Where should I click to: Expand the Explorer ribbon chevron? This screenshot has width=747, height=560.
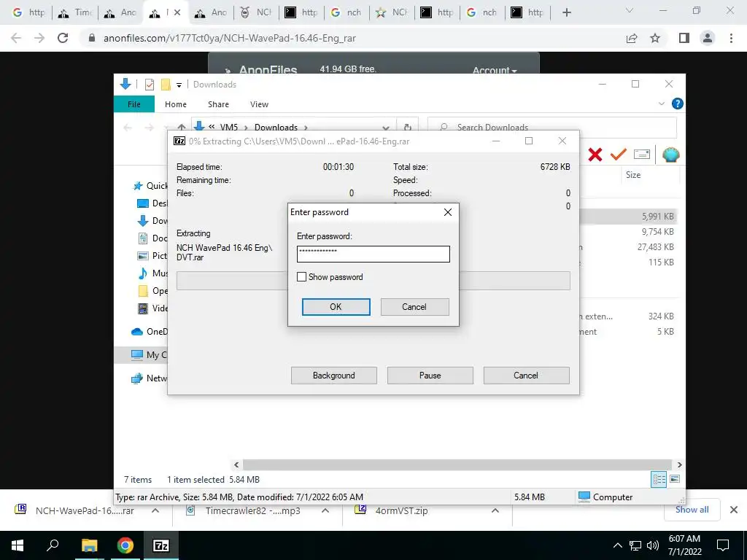pyautogui.click(x=661, y=104)
